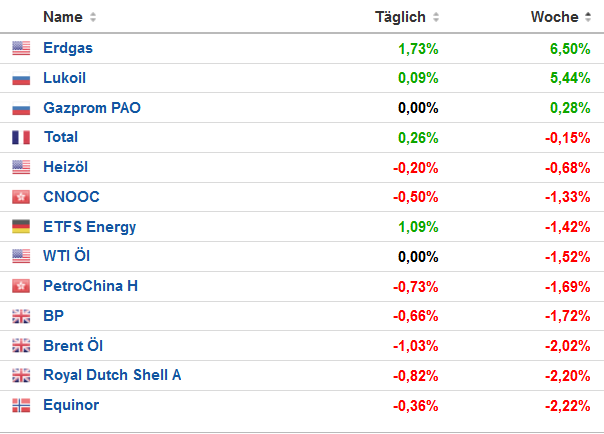604x434 pixels.
Task: Click the Hong Kong flag beside PetroChina H
Action: click(x=21, y=287)
